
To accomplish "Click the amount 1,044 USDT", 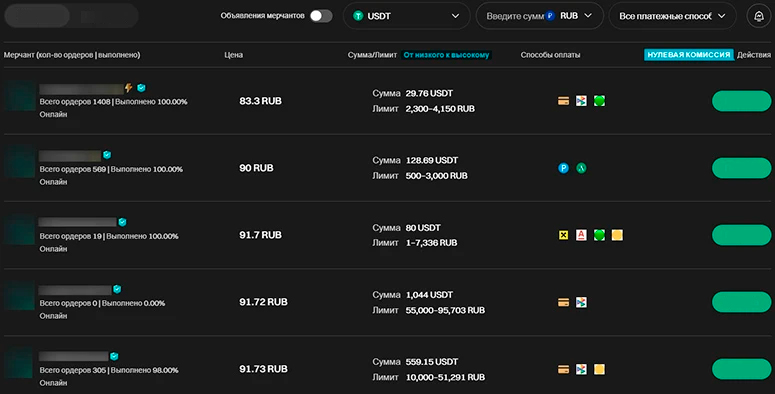I will (429, 295).
